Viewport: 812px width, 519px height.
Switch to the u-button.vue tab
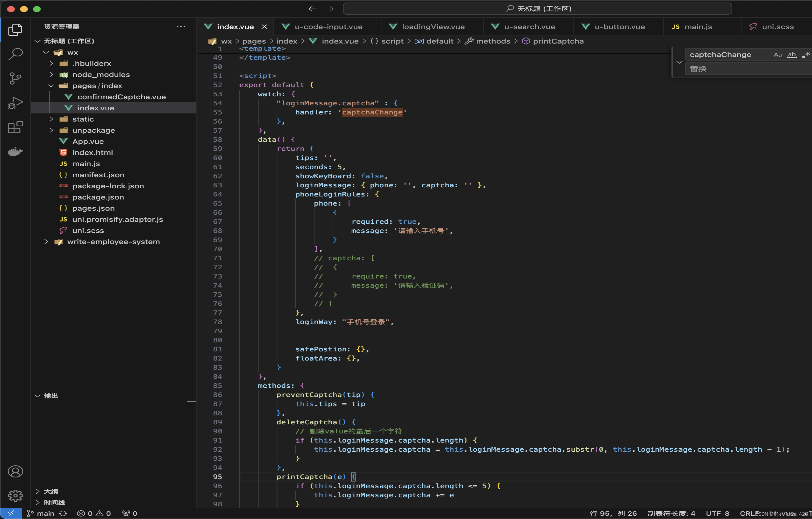coord(619,26)
